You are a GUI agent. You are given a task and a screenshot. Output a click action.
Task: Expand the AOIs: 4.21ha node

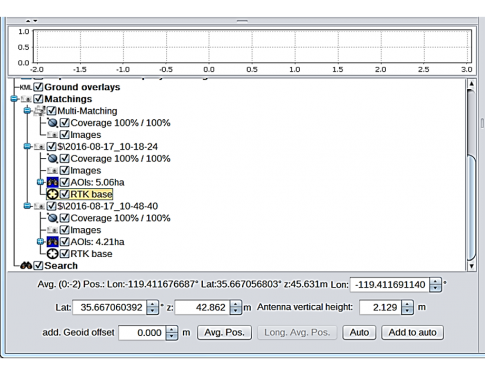40,241
